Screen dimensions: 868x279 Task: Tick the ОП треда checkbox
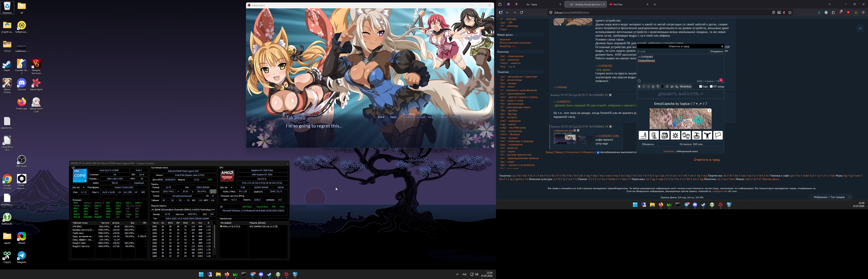tap(711, 87)
